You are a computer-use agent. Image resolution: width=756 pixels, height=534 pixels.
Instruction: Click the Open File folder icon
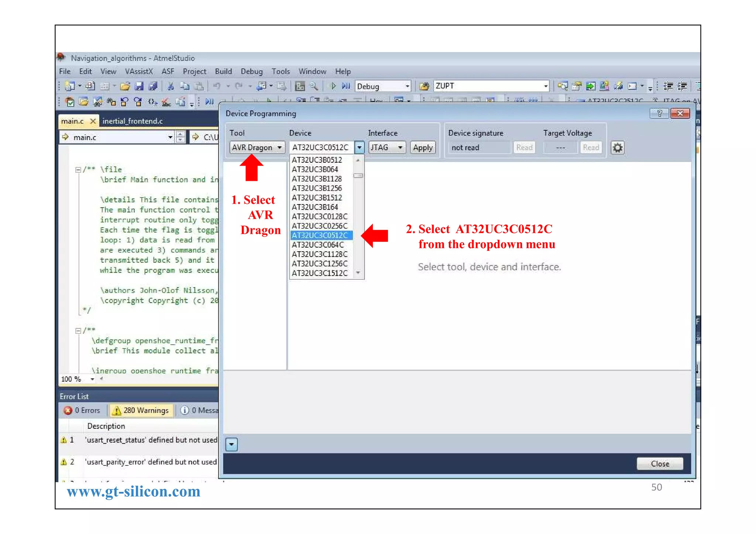pos(125,86)
